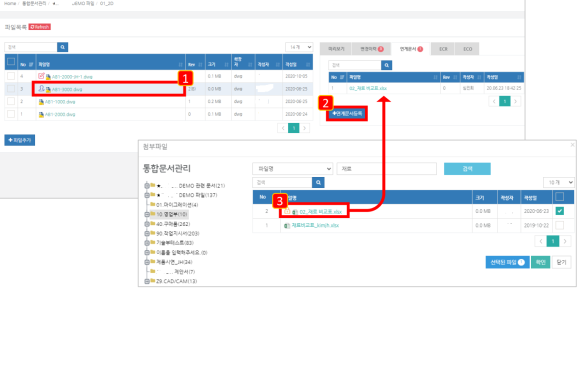Expand the 40.구매품(262) tree node
The width and height of the screenshot is (580, 384).
(x=147, y=224)
